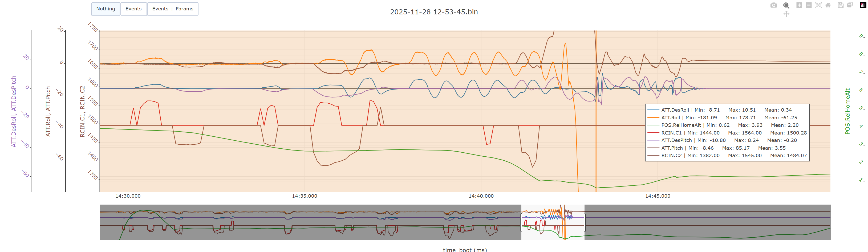Click the Zoom in plus icon

[x=799, y=5]
